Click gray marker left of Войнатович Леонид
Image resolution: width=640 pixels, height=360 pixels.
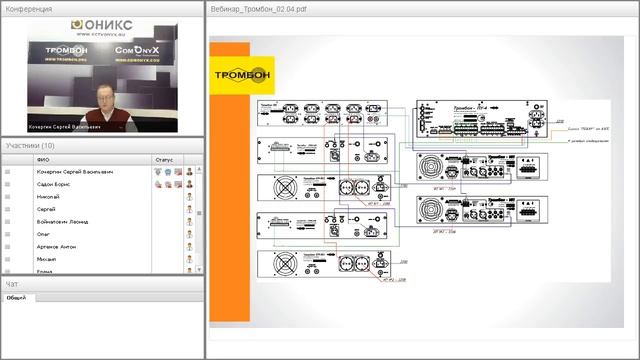[x=7, y=222]
